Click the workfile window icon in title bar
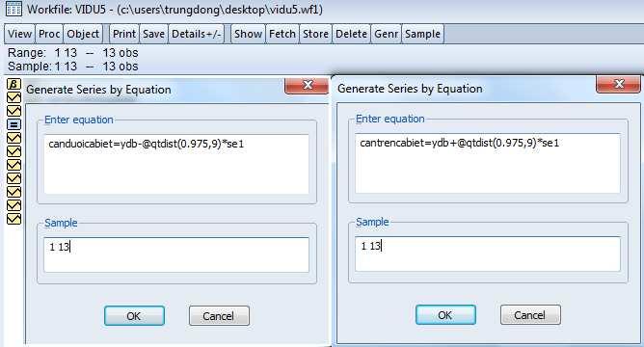Viewport: 644px width, 347px height. (13, 9)
